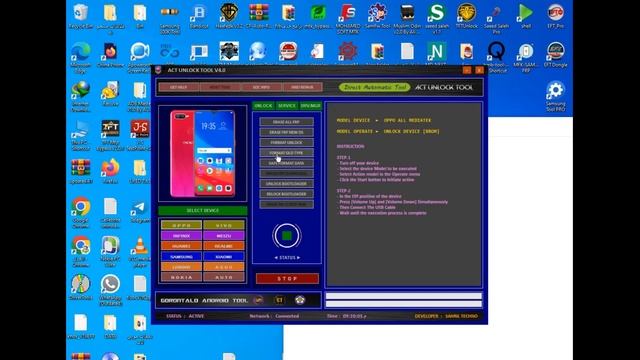Click the OPPO phone preview image
This screenshot has height=360, width=640.
coord(203,153)
